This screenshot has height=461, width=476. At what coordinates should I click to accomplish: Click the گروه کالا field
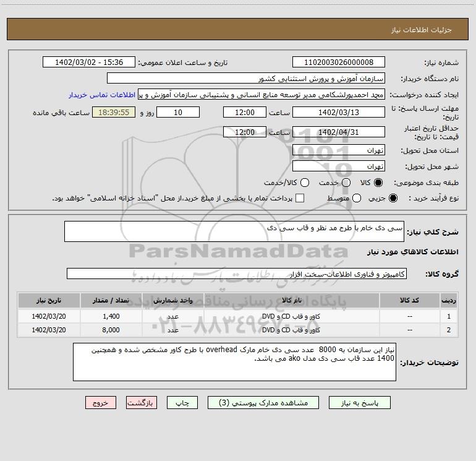pyautogui.click(x=237, y=274)
